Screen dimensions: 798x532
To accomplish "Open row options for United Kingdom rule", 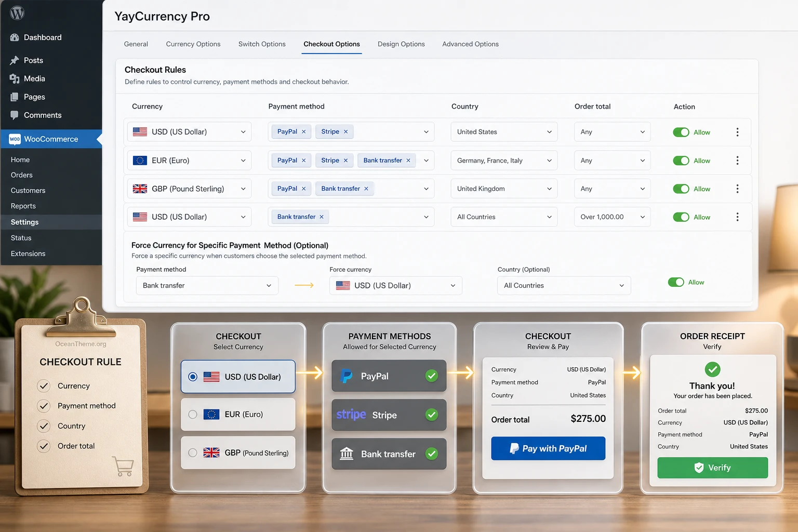I will (x=737, y=189).
